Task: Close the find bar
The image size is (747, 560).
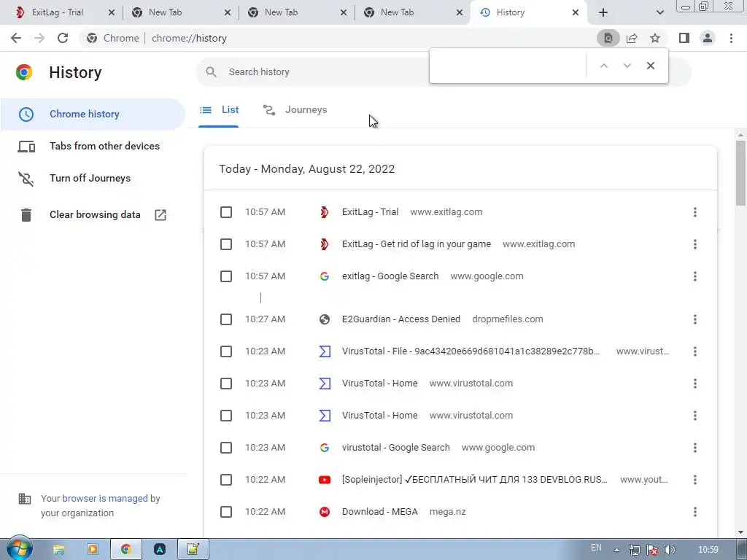Action: point(650,66)
